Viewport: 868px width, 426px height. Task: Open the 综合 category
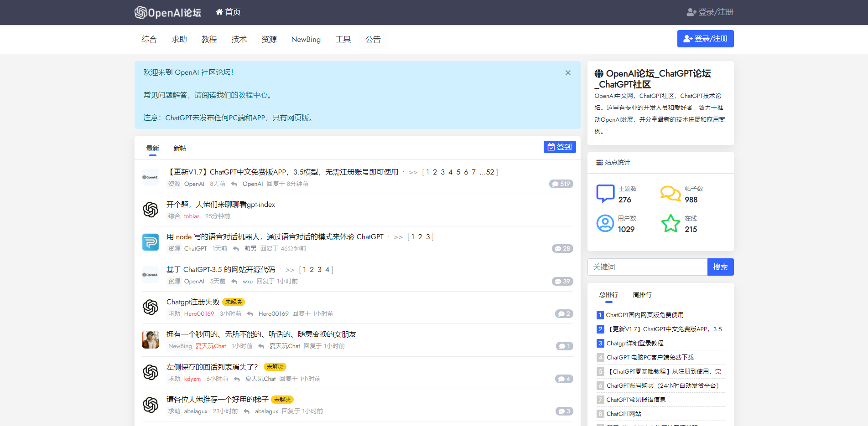(149, 40)
